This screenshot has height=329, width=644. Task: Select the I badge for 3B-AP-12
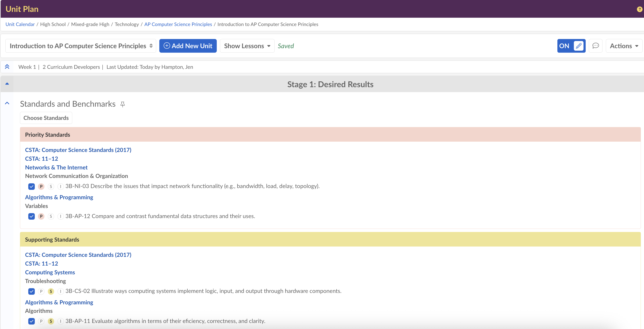click(61, 216)
